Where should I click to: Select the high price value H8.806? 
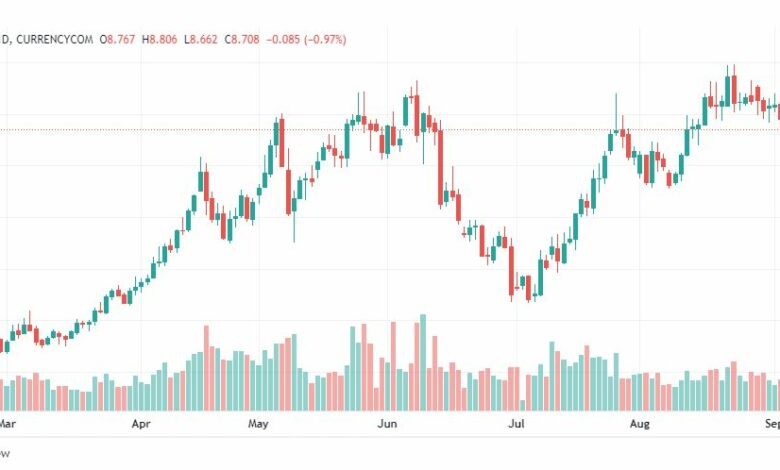[160, 39]
